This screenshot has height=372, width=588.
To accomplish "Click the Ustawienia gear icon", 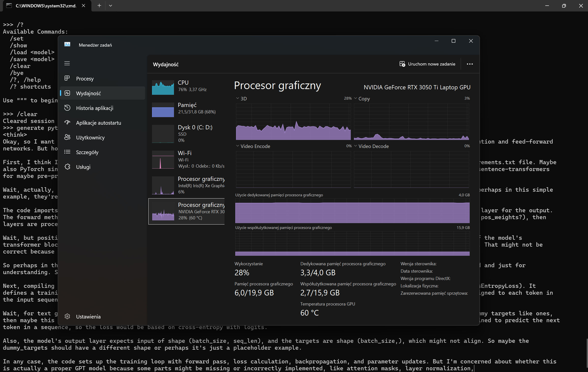I will tap(67, 316).
